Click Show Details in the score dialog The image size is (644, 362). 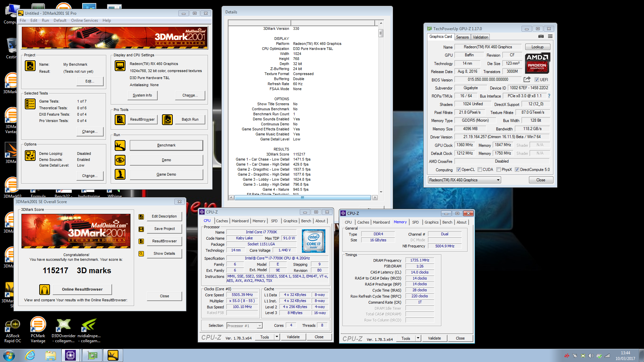(x=164, y=254)
